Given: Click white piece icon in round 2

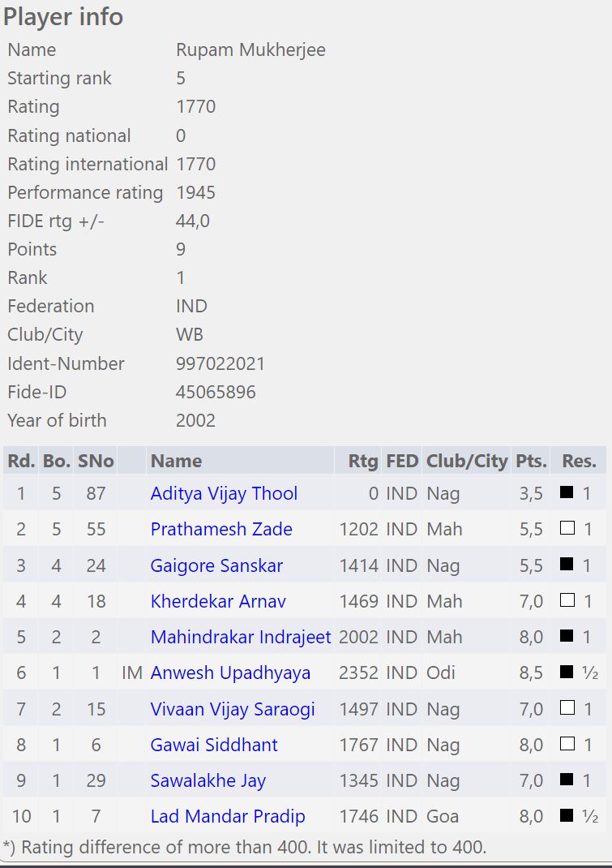Looking at the screenshot, I should 567,527.
